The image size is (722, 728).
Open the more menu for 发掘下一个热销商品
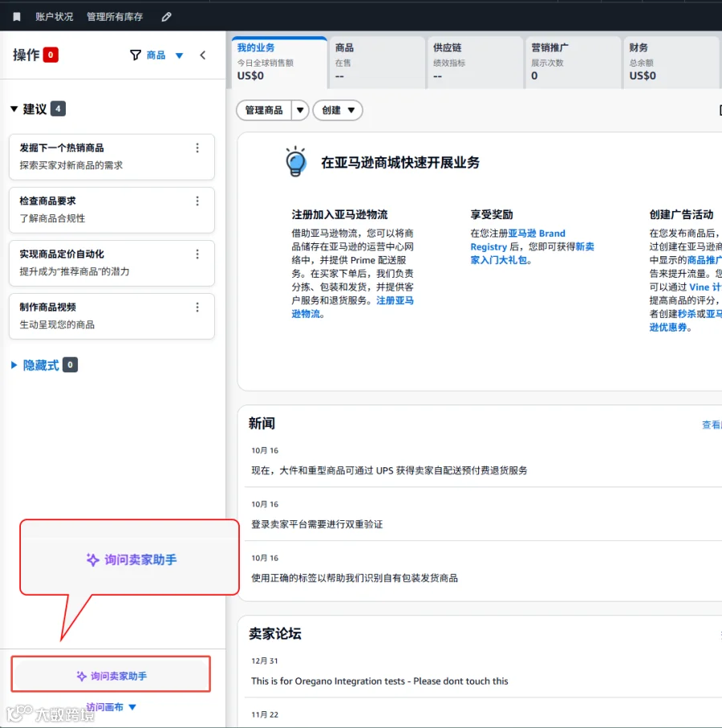[197, 148]
